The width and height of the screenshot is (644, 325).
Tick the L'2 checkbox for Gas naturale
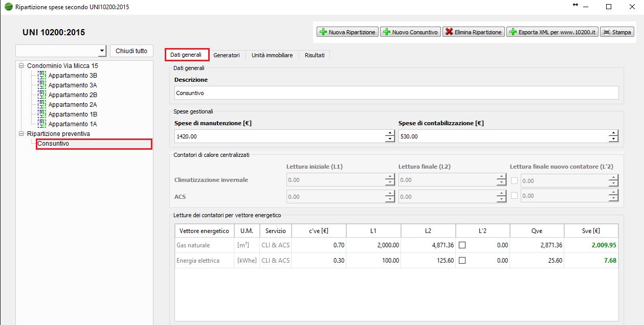tap(462, 245)
